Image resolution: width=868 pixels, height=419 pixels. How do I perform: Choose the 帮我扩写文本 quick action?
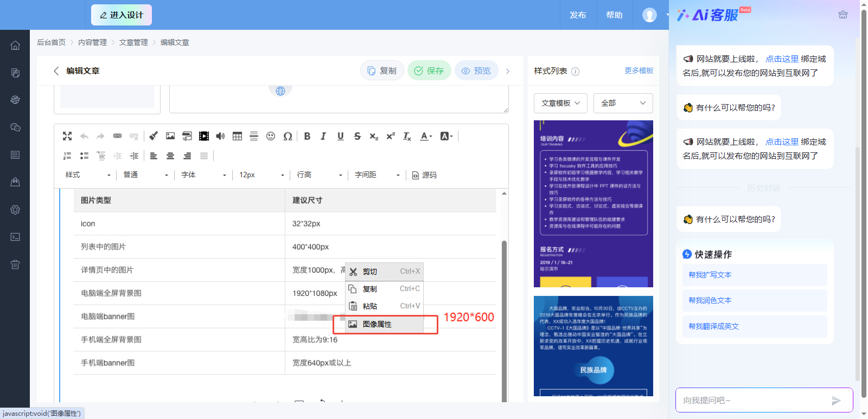pos(755,275)
